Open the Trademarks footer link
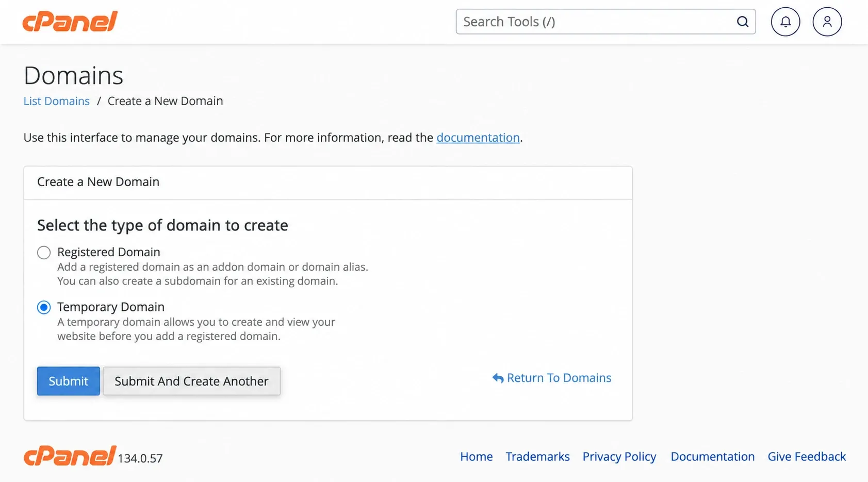Viewport: 868px width, 482px height. click(x=537, y=457)
